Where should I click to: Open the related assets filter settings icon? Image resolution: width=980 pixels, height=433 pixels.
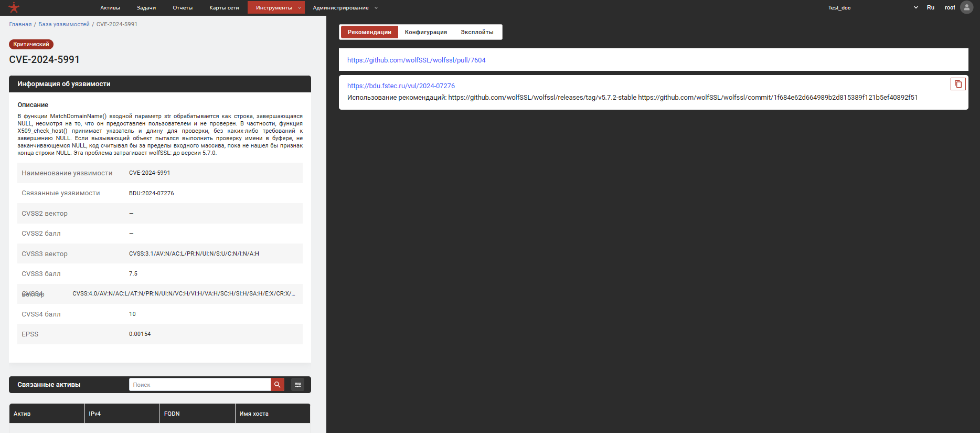(x=298, y=385)
